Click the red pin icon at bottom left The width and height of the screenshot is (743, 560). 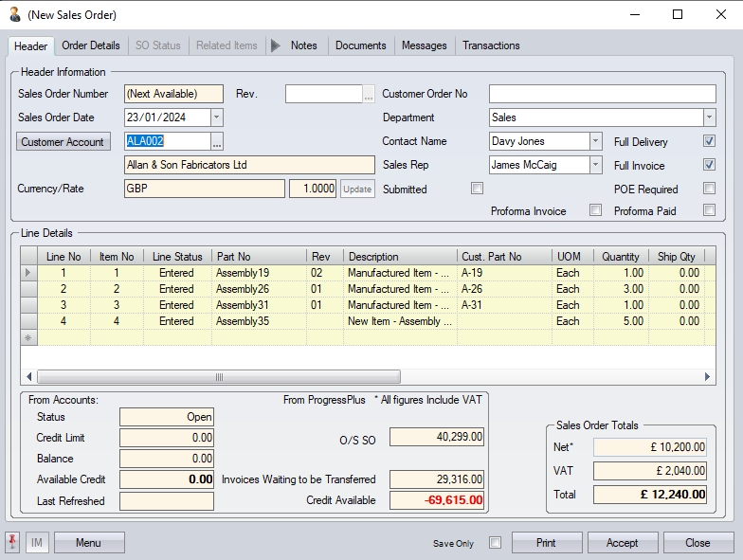13,543
